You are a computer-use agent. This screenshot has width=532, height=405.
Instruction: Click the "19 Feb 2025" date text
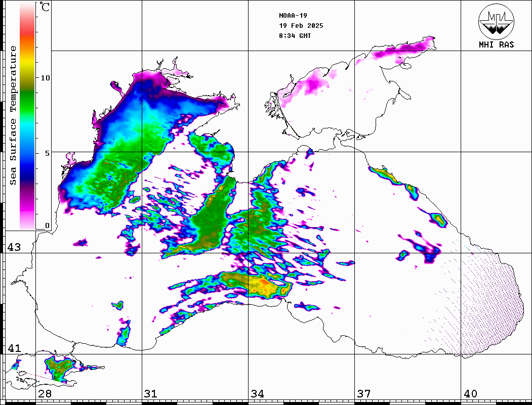[301, 26]
